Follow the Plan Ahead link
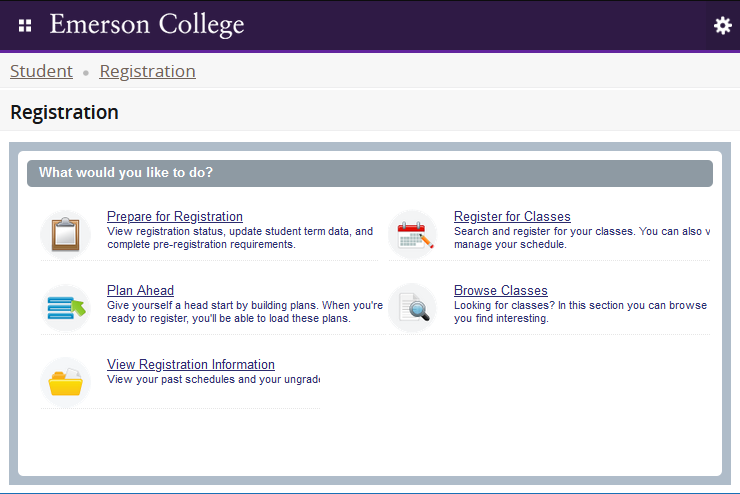The width and height of the screenshot is (740, 494). point(140,291)
